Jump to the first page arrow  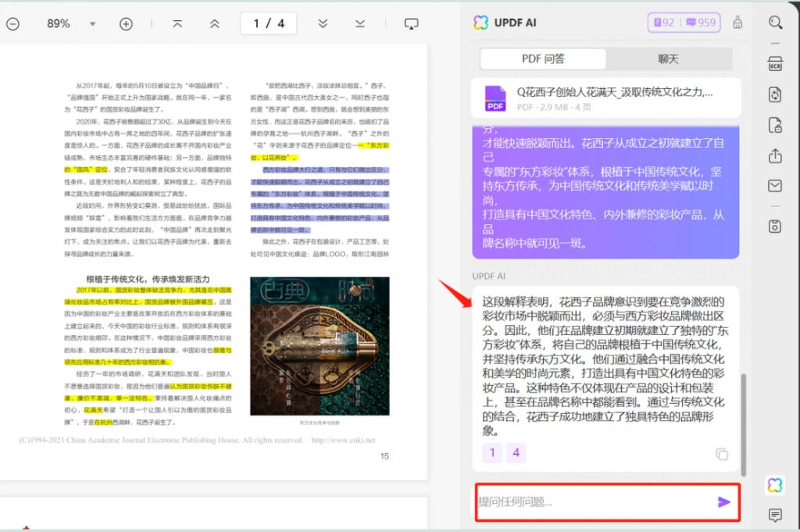click(177, 23)
